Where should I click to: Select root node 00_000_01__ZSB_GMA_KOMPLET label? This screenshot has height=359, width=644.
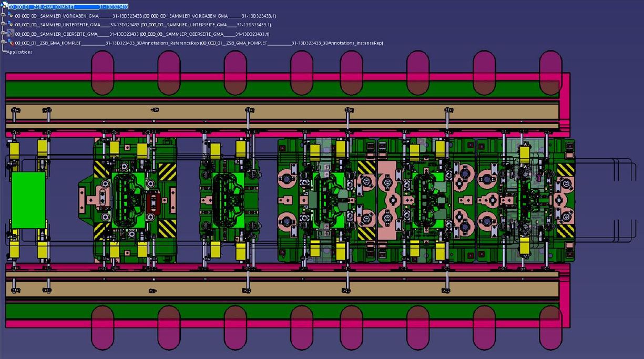click(x=68, y=7)
